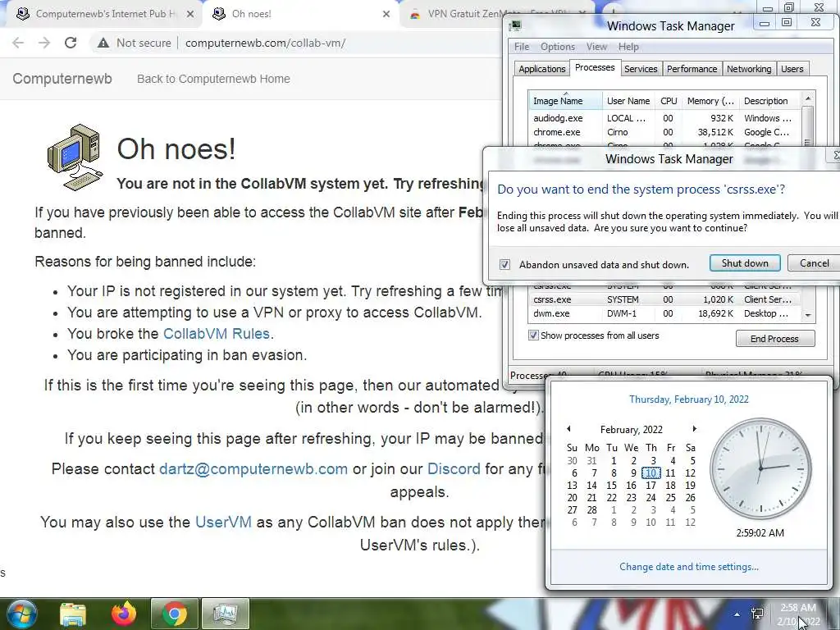Click the Chrome forward arrow
The height and width of the screenshot is (630, 840).
point(44,43)
